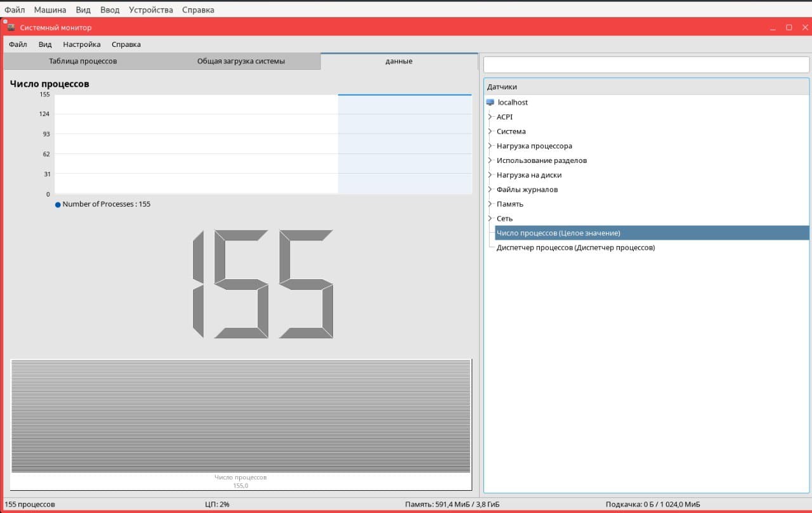Screen dimensions: 812x513
Task: Click the large 155 digital display
Action: click(263, 284)
